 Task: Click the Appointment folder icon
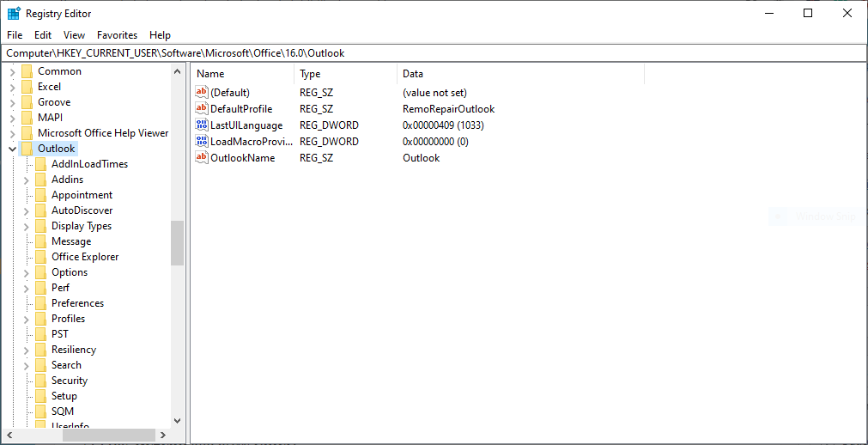click(x=40, y=194)
